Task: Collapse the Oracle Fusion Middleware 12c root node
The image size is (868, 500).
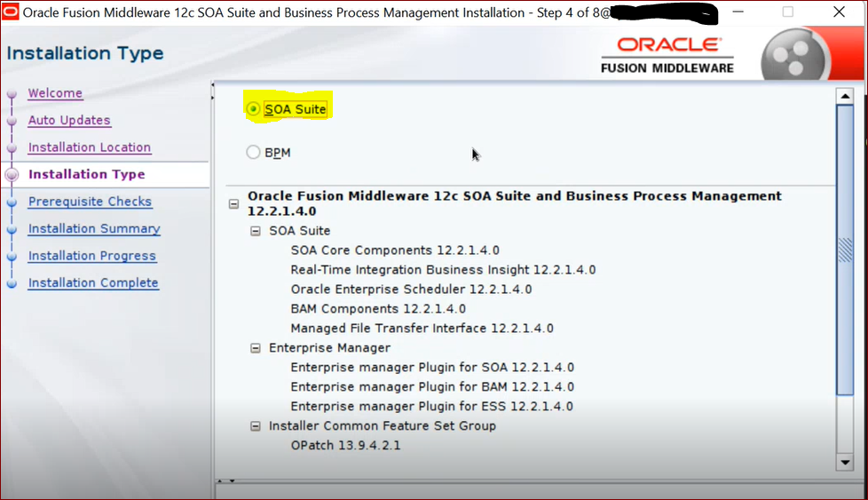Action: [x=233, y=204]
